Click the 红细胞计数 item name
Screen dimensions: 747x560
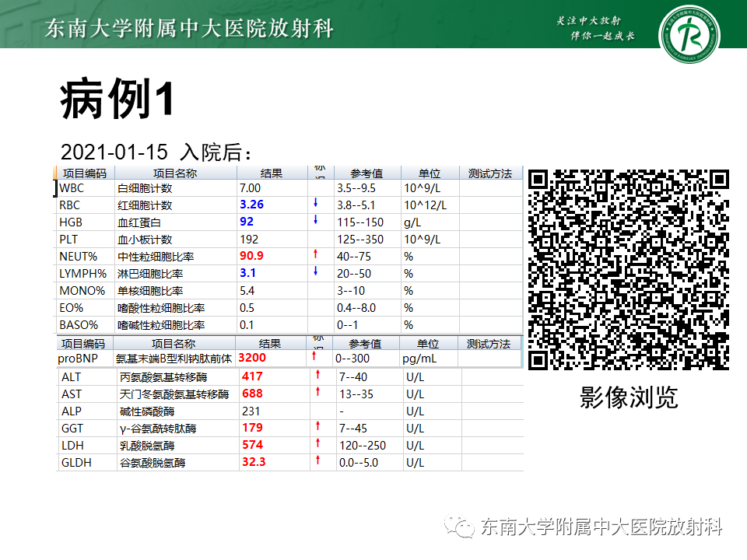click(145, 205)
